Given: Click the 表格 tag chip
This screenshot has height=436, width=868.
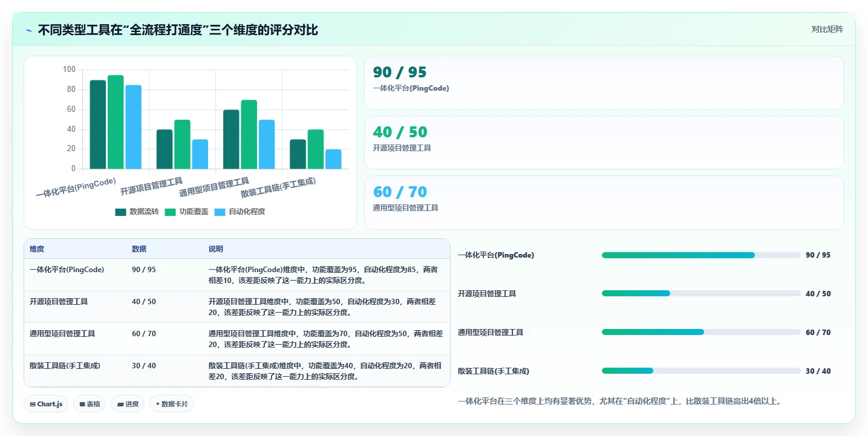Looking at the screenshot, I should coord(90,404).
